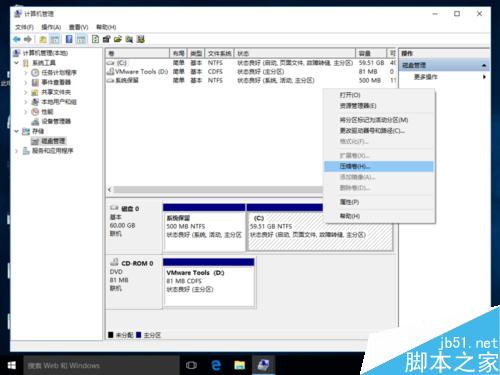Choose 更改驱动器号和路径(C)... from the context menu
The image size is (500, 375).
(x=379, y=130)
